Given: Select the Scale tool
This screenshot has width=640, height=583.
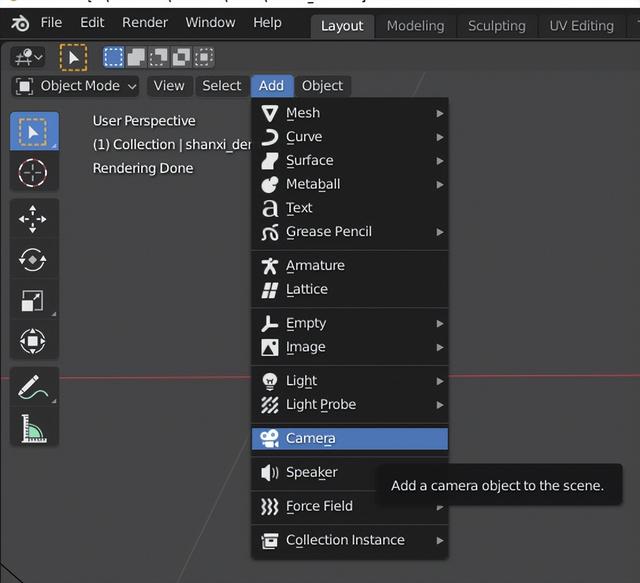Looking at the screenshot, I should [33, 301].
